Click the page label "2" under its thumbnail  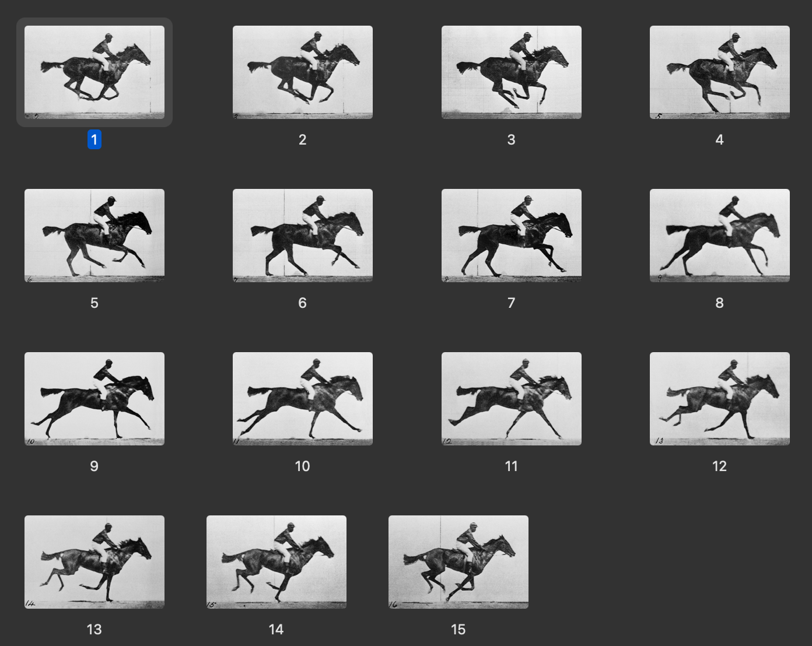click(303, 139)
